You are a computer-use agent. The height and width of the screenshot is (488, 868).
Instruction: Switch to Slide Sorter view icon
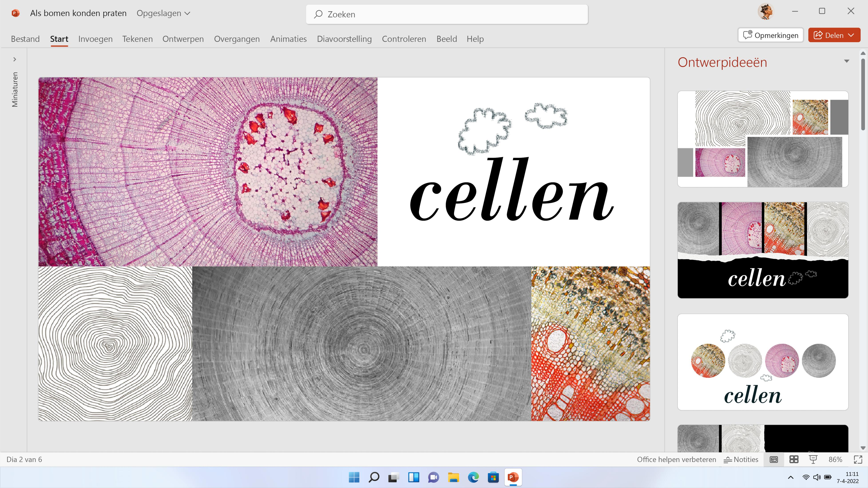(794, 459)
